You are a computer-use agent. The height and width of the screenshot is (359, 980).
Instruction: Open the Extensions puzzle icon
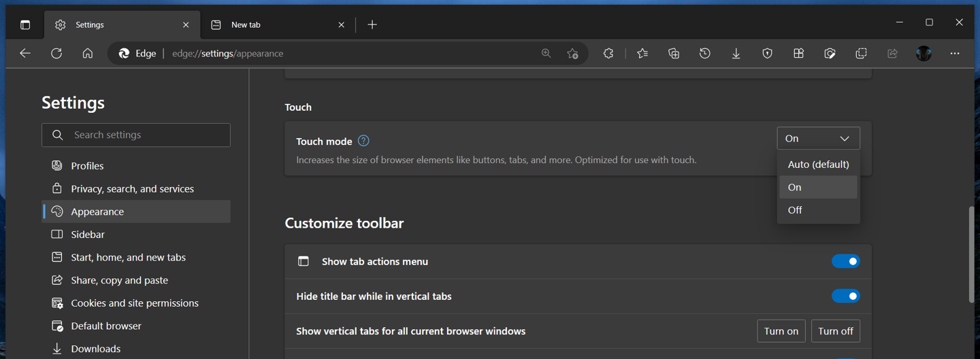[608, 53]
